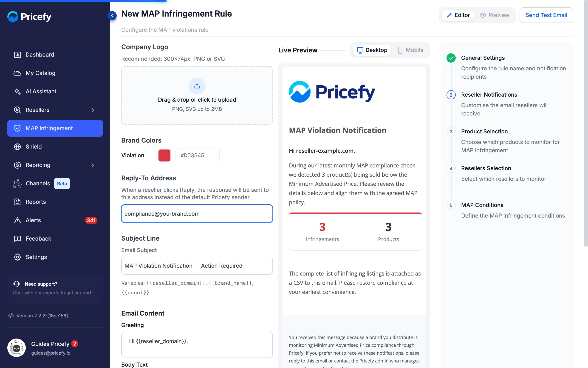This screenshot has width=588, height=368.
Task: Click the Beta badge next to Channels
Action: pos(62,184)
